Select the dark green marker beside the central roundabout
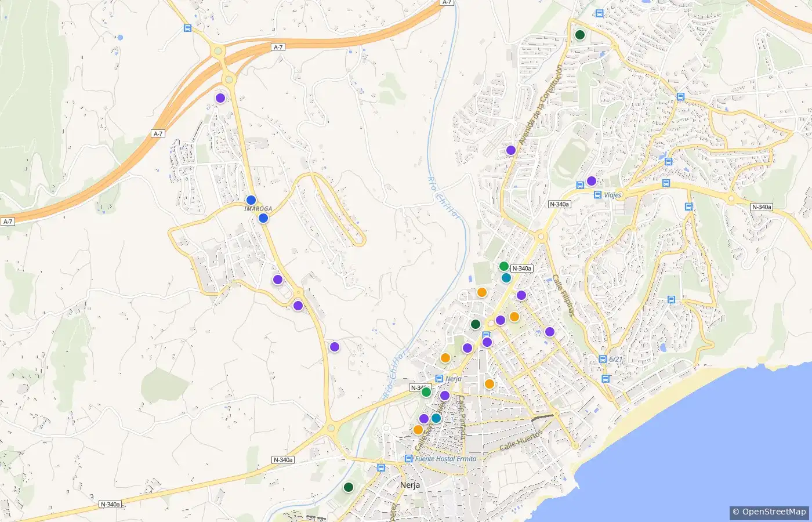The width and height of the screenshot is (812, 522). [476, 324]
